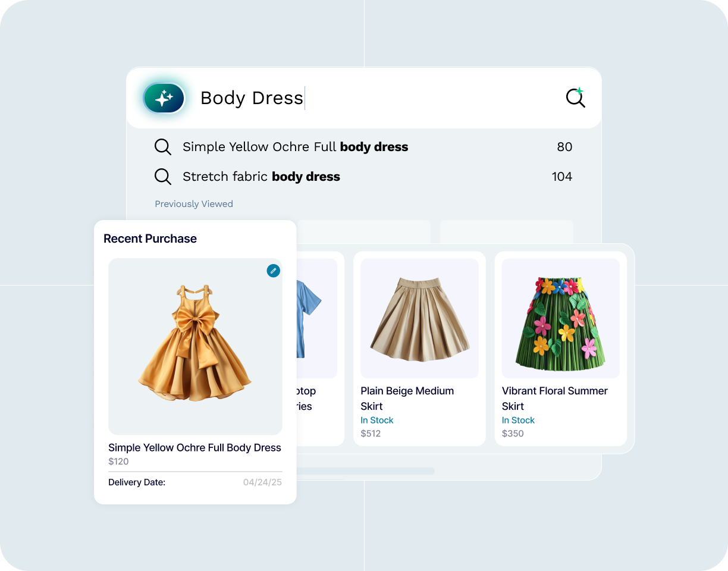Click the horizontal scrollbar under product cards
This screenshot has width=728, height=571.
tap(365, 471)
